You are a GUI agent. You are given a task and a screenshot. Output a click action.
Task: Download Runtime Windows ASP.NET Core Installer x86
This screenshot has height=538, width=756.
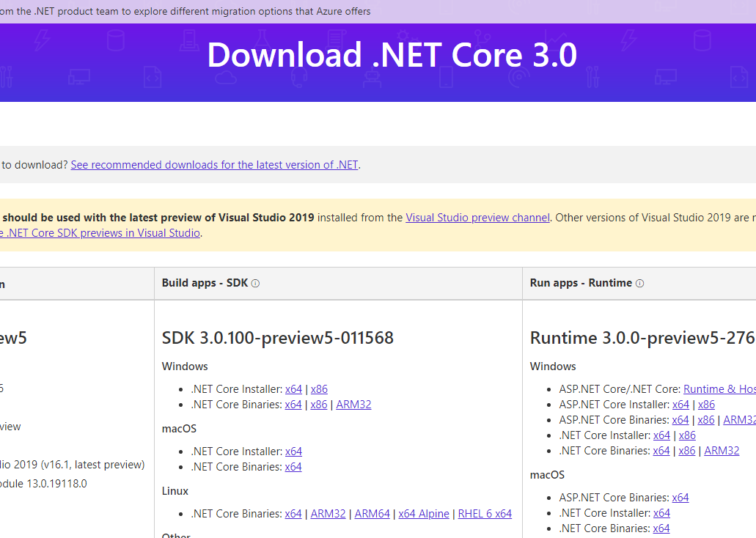coord(706,405)
